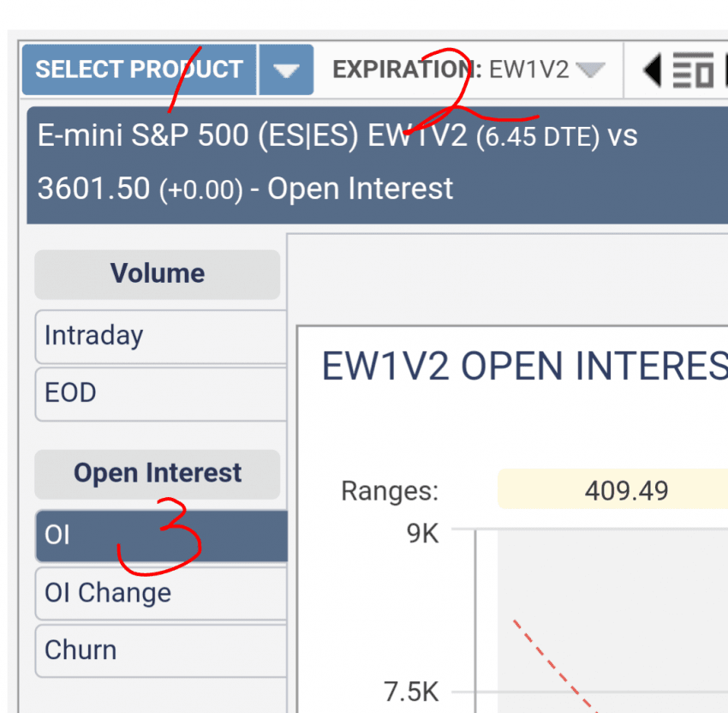The height and width of the screenshot is (713, 728).
Task: Expand the EXPIRATION EW1V2 dropdown
Action: 468,69
